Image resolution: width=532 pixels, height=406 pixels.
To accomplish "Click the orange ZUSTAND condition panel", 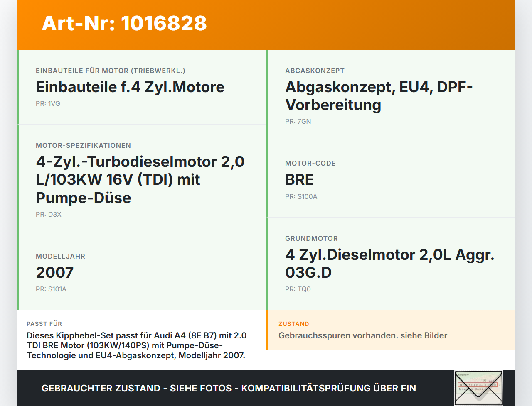I will click(x=391, y=330).
